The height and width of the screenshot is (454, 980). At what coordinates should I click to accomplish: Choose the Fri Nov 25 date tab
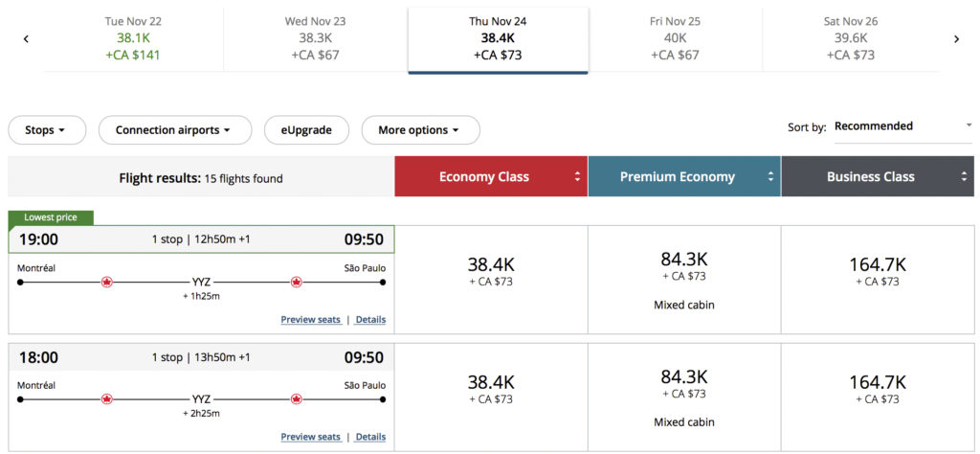pos(675,38)
